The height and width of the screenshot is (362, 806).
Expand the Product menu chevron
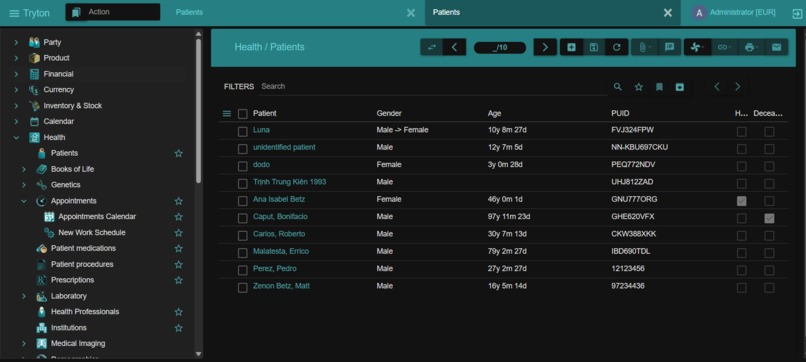coord(16,58)
